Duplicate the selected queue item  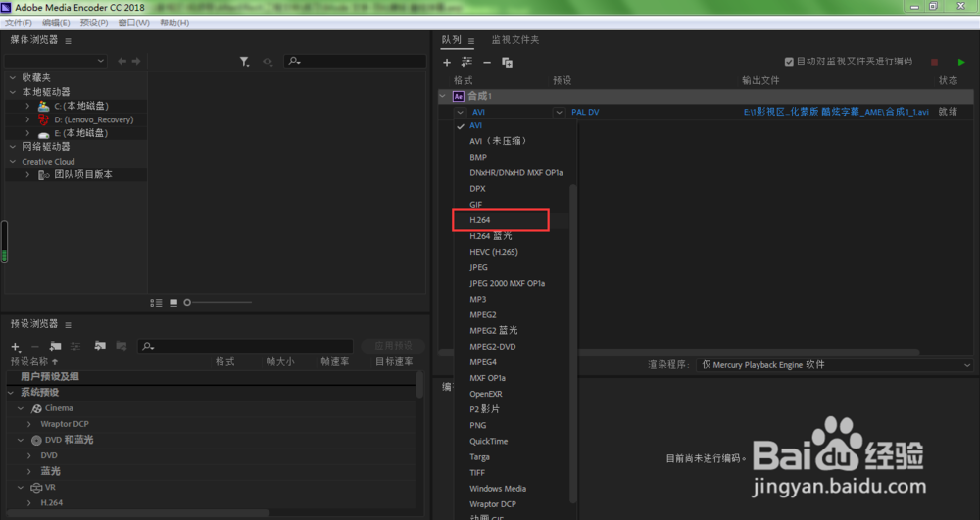coord(507,62)
